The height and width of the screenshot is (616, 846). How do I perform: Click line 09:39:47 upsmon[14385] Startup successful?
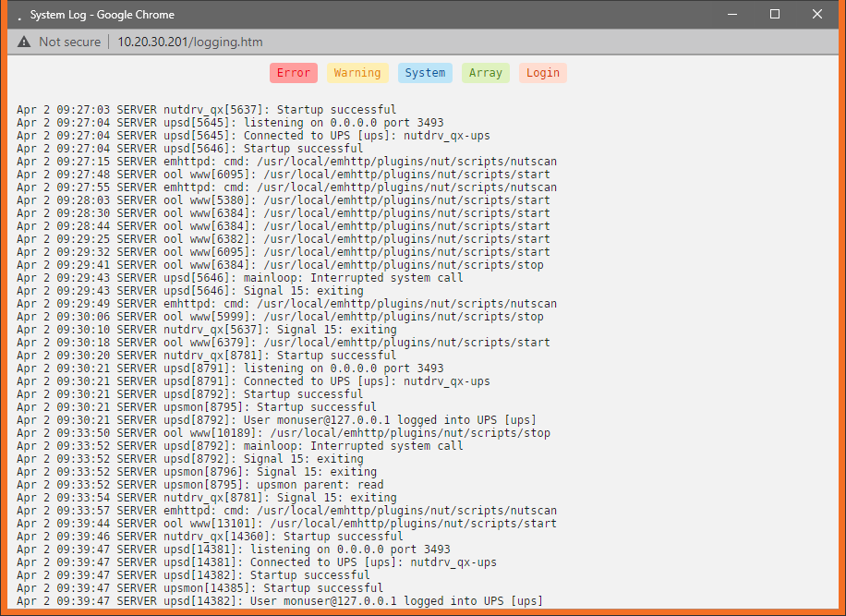(199, 588)
